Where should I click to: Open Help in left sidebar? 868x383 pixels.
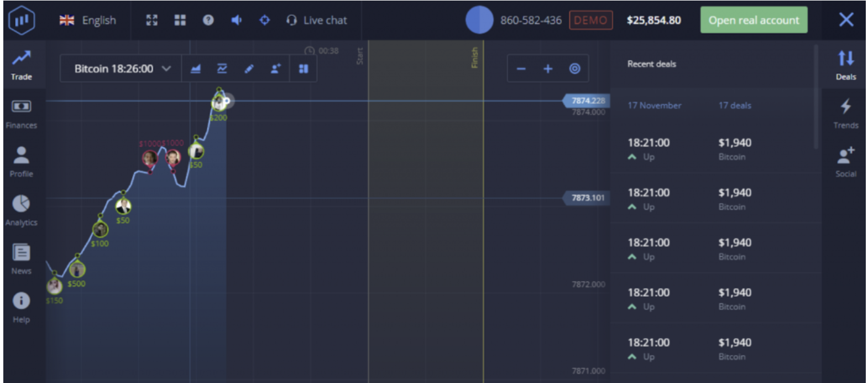(x=22, y=307)
